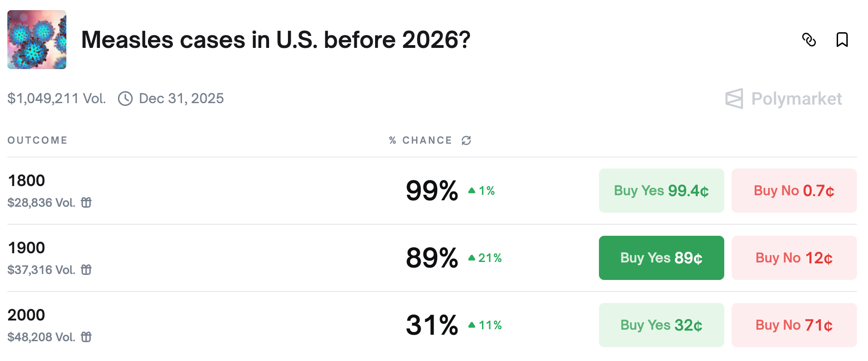The height and width of the screenshot is (361, 868).
Task: Click Buy Yes 99.4¢ for 1800
Action: click(x=661, y=191)
